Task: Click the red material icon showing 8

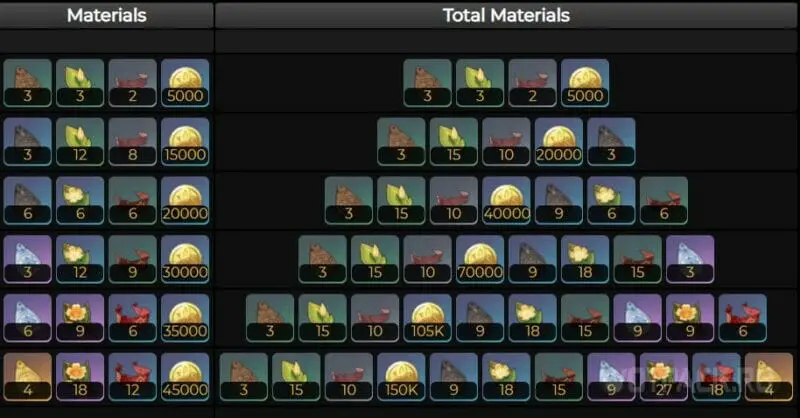Action: tap(132, 142)
